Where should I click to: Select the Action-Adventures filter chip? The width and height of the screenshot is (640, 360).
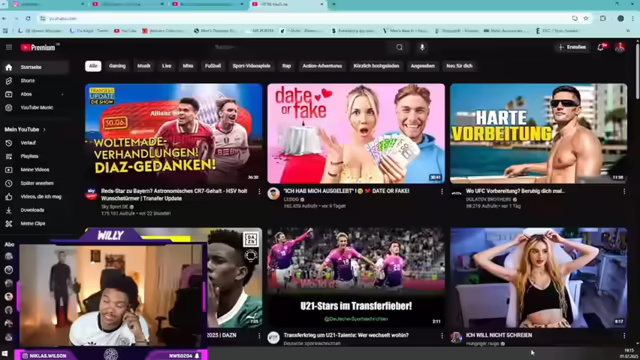(322, 66)
